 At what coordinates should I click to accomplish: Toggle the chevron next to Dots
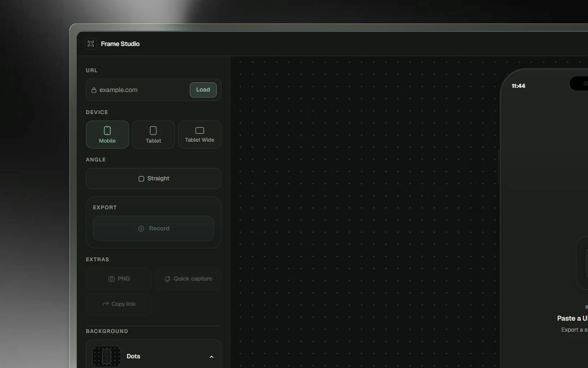point(211,356)
